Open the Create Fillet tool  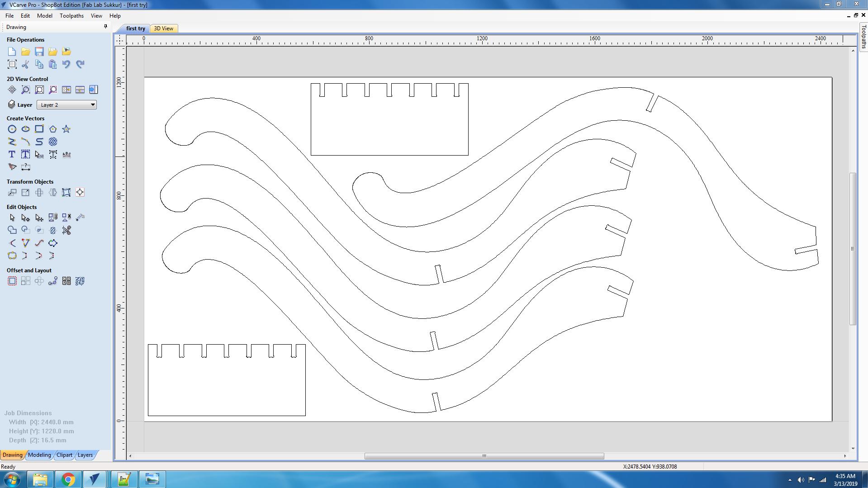[12, 243]
